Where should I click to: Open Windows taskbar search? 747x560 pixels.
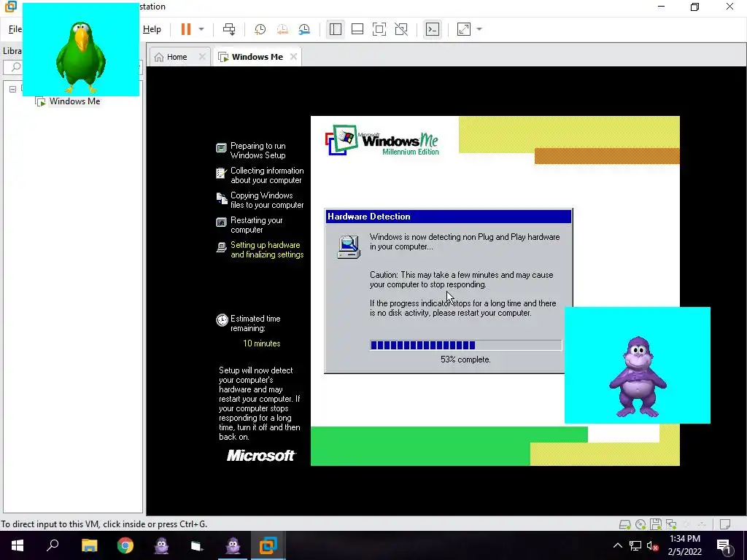coord(53,545)
